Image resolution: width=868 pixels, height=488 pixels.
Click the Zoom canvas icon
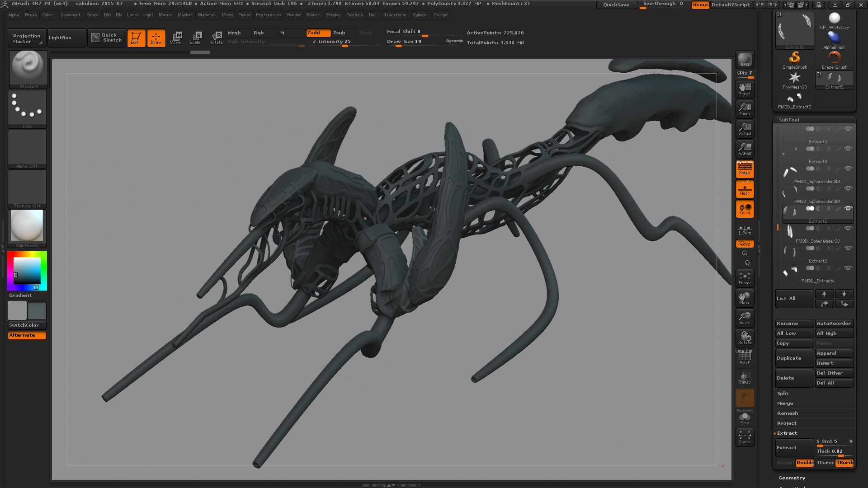745,109
